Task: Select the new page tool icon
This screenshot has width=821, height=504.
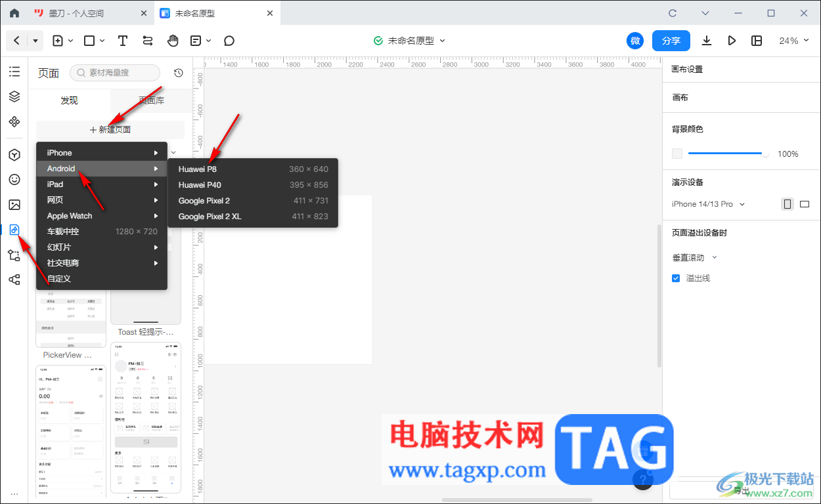Action: 58,41
